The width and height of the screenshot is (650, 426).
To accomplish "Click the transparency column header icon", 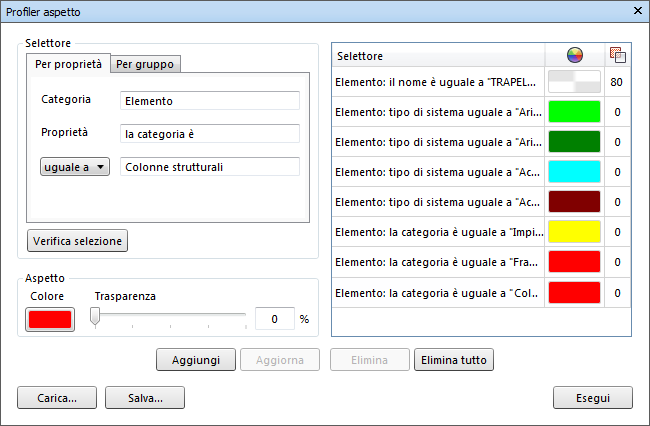I will tap(617, 55).
